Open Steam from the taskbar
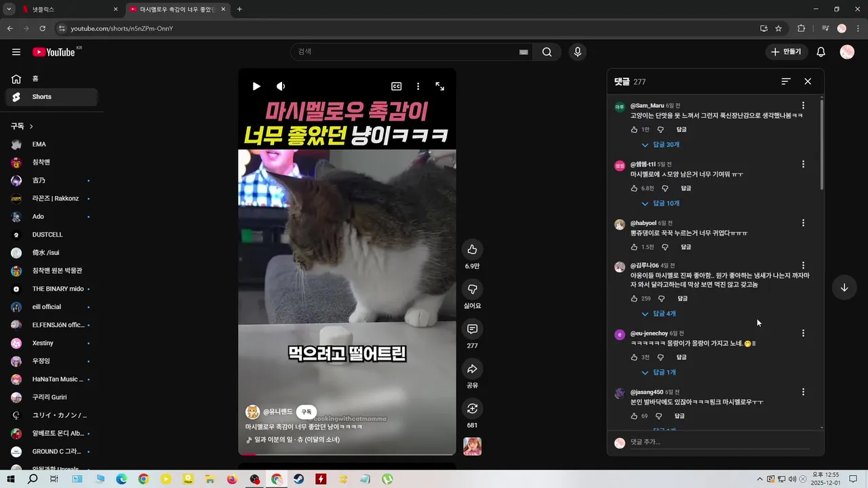This screenshot has height=488, width=868. click(298, 479)
